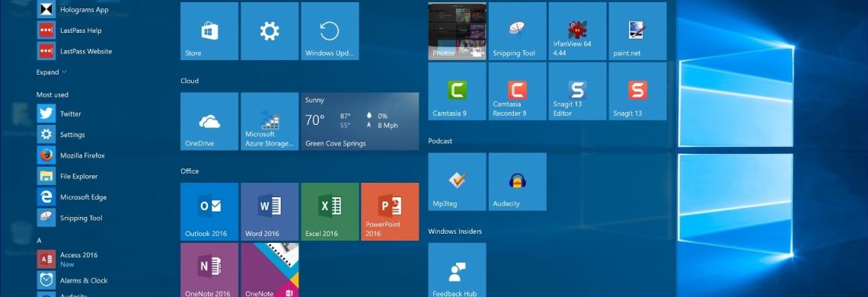Open the PowerPoint 2016 tile
868x297 pixels.
390,212
